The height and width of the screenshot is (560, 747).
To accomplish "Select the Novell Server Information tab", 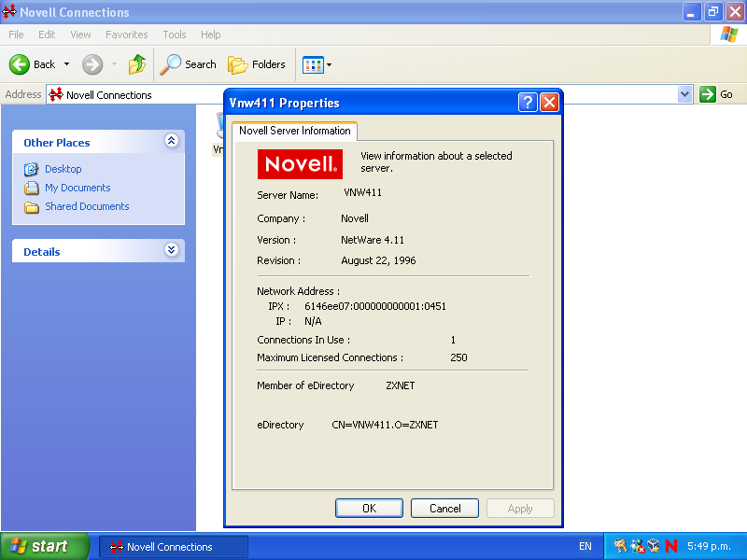I will pyautogui.click(x=295, y=131).
